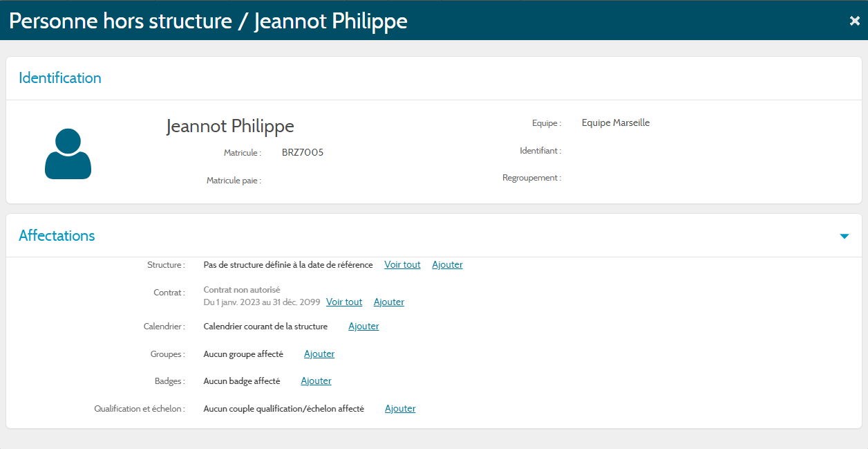
Task: Select the Jeannot Philippe name heading
Action: pyautogui.click(x=230, y=126)
